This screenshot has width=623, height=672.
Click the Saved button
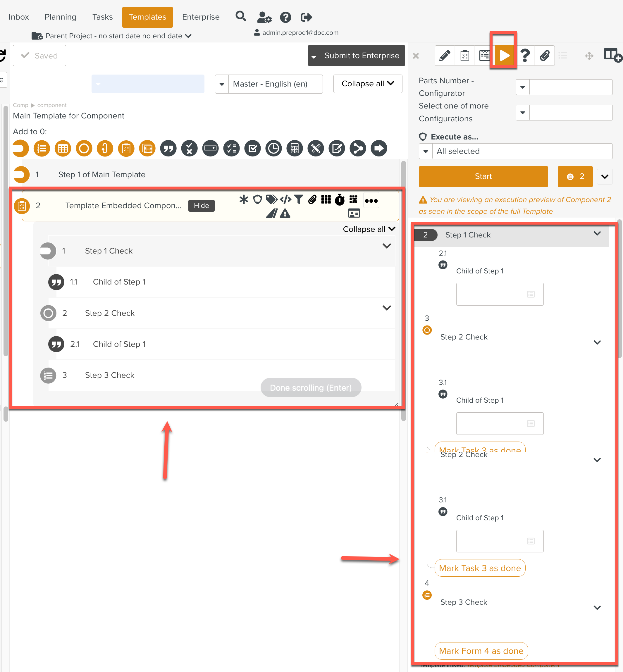(x=39, y=56)
